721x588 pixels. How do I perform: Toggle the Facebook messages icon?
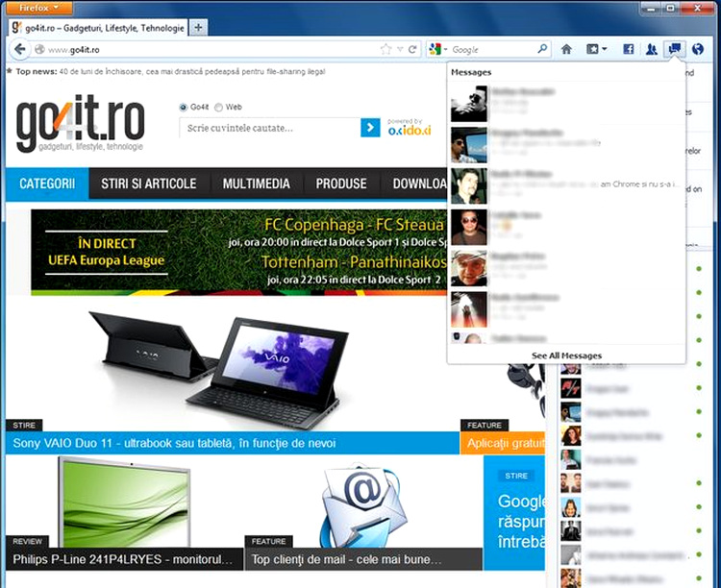(x=675, y=49)
